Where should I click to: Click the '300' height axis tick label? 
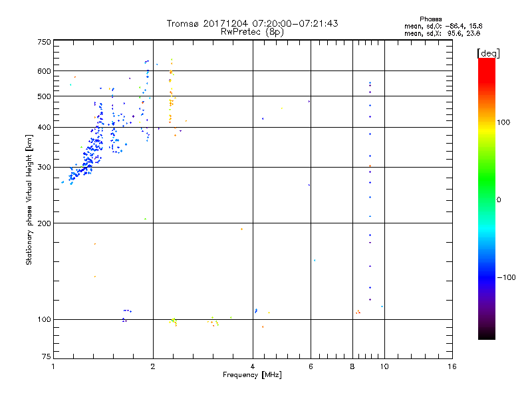coord(44,167)
